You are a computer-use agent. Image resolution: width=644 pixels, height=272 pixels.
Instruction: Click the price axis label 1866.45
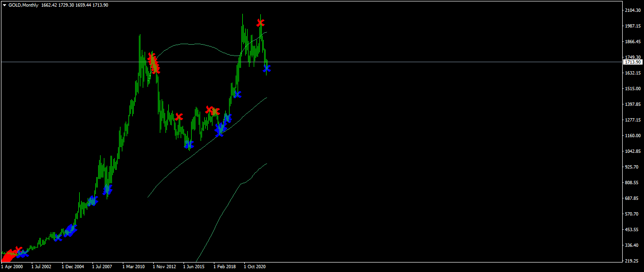pyautogui.click(x=633, y=41)
